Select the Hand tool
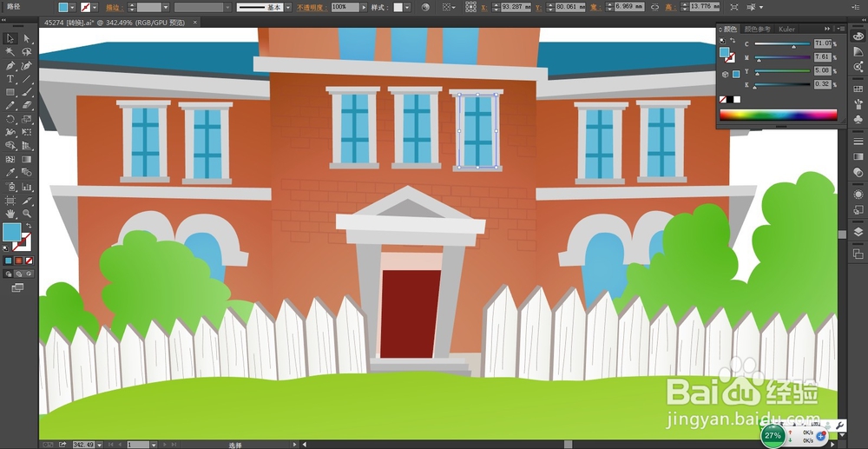868x449 pixels. 10,213
